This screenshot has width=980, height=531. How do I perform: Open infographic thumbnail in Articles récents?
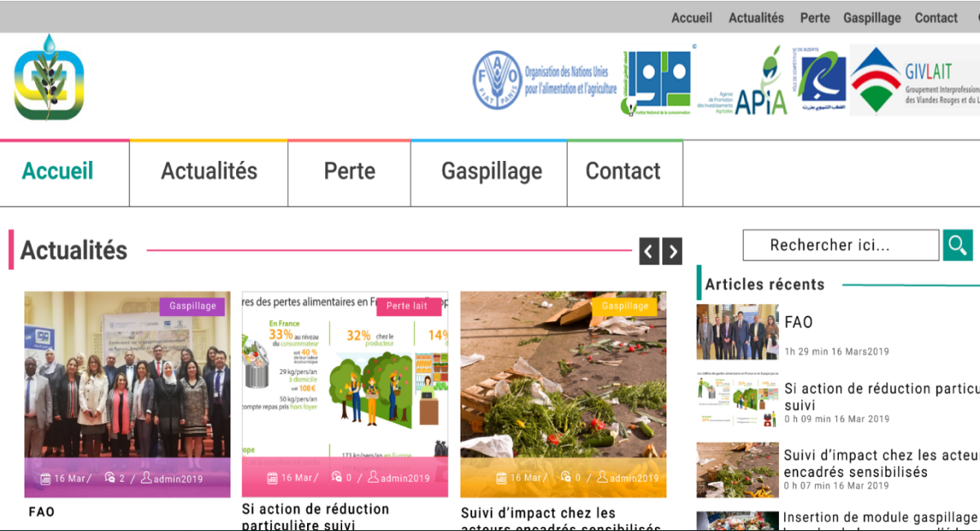tap(737, 400)
